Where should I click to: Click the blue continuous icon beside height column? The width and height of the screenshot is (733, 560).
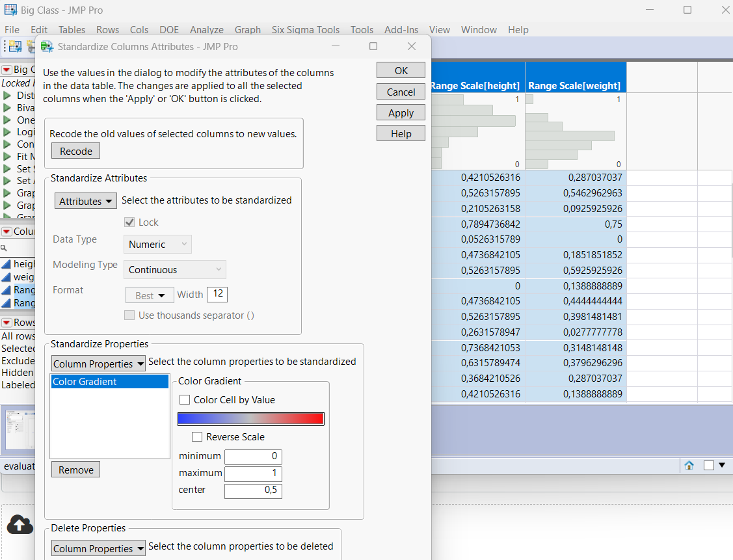[x=7, y=264]
